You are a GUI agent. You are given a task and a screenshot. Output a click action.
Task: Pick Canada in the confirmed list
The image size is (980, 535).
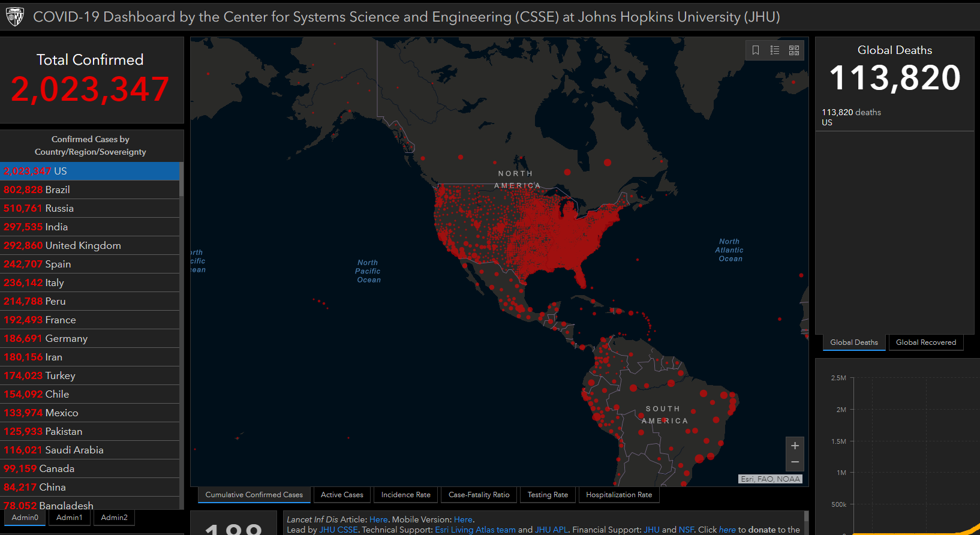tap(90, 468)
